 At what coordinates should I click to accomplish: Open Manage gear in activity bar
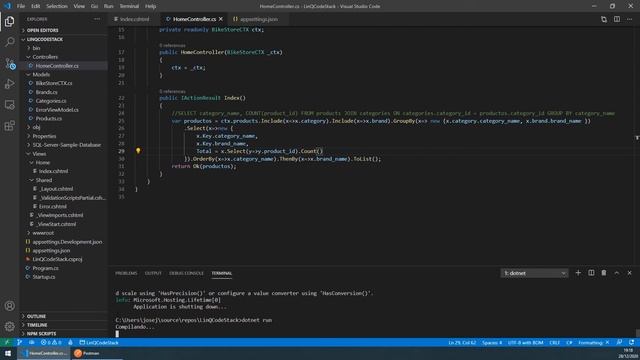pos(9,326)
